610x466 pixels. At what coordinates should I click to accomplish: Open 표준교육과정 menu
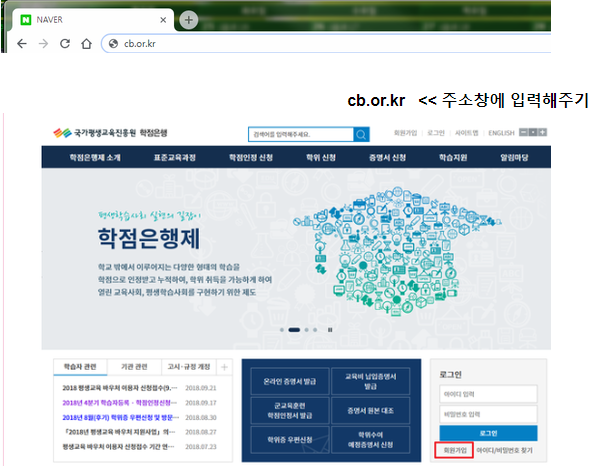coord(175,158)
